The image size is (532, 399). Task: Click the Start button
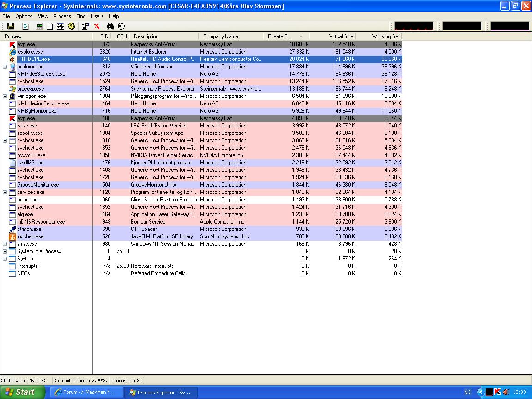point(22,392)
